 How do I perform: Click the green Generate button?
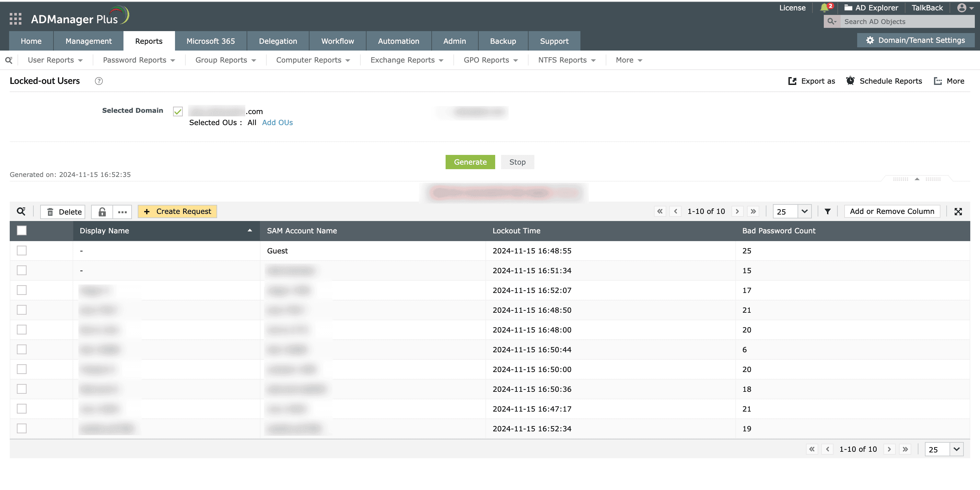[470, 162]
